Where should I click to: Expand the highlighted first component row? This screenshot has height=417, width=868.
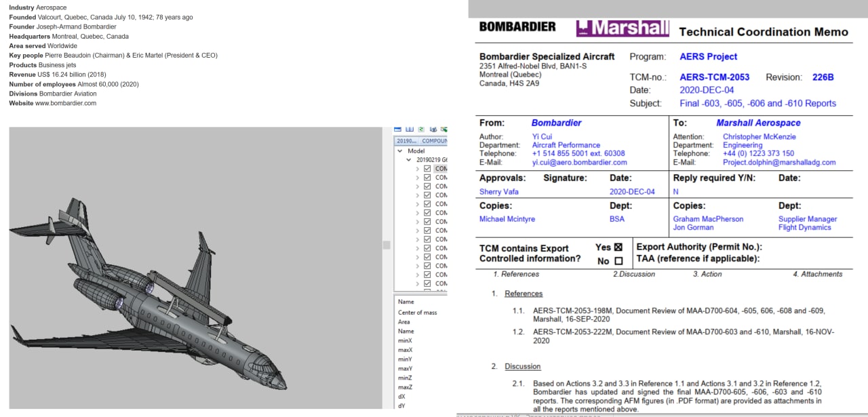[418, 169]
